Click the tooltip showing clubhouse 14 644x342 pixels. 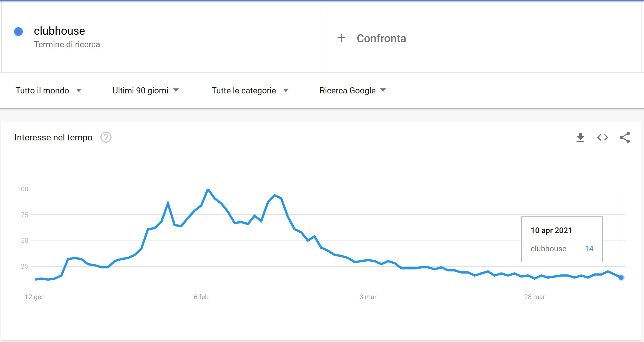[562, 239]
